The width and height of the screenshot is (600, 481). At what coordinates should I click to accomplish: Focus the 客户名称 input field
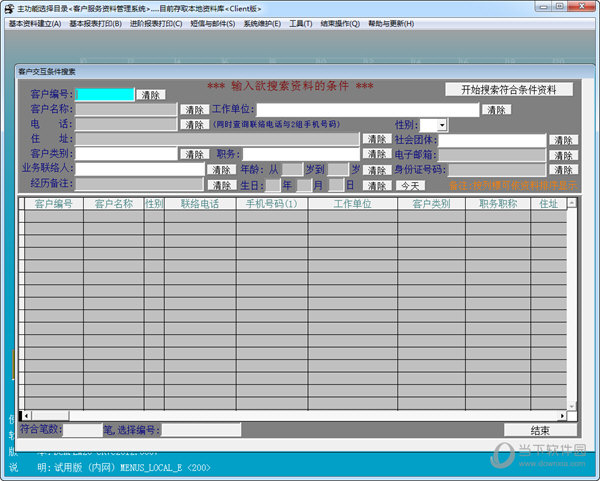click(x=126, y=109)
